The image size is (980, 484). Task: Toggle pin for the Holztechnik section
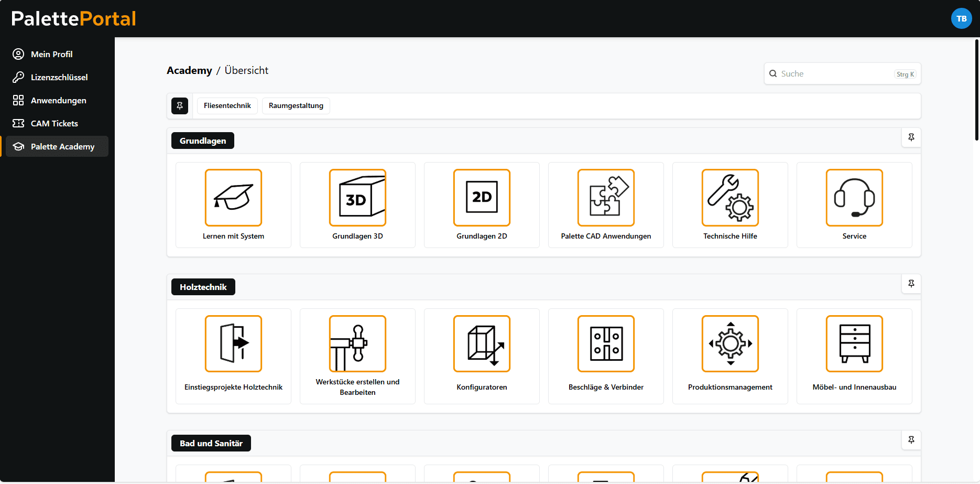pos(911,284)
